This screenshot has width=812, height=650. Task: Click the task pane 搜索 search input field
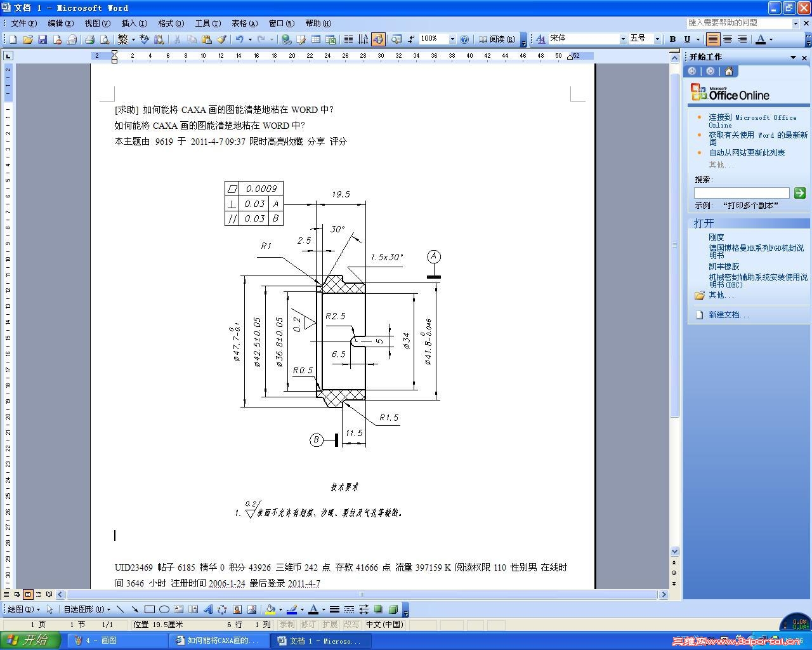742,193
